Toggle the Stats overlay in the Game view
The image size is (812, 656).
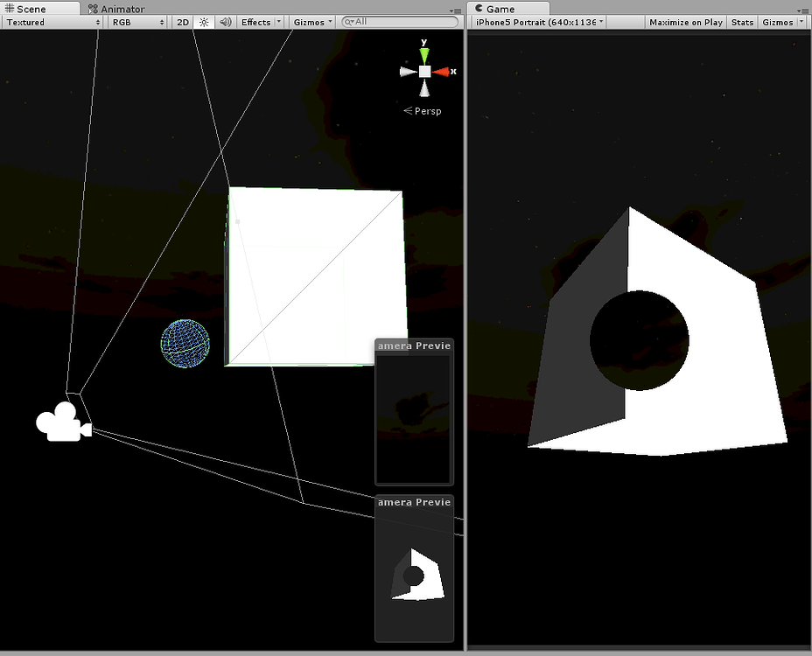(x=742, y=22)
